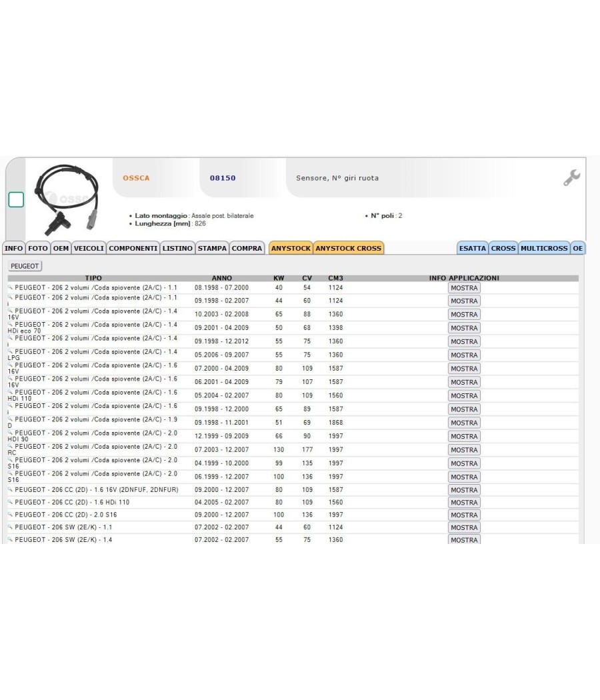This screenshot has width=600, height=700.
Task: Click MOSTRA for 206 CC 1.6 HDi 110
Action: click(x=464, y=503)
